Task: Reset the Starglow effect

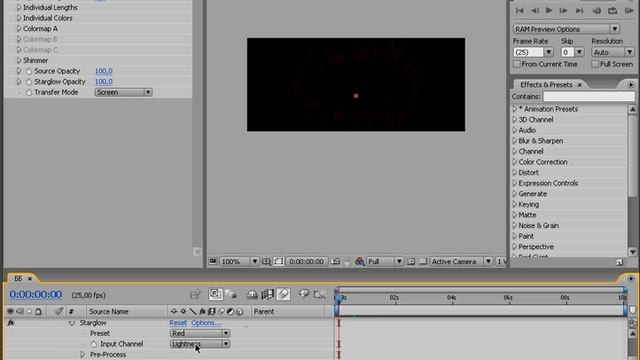Action: click(x=178, y=323)
